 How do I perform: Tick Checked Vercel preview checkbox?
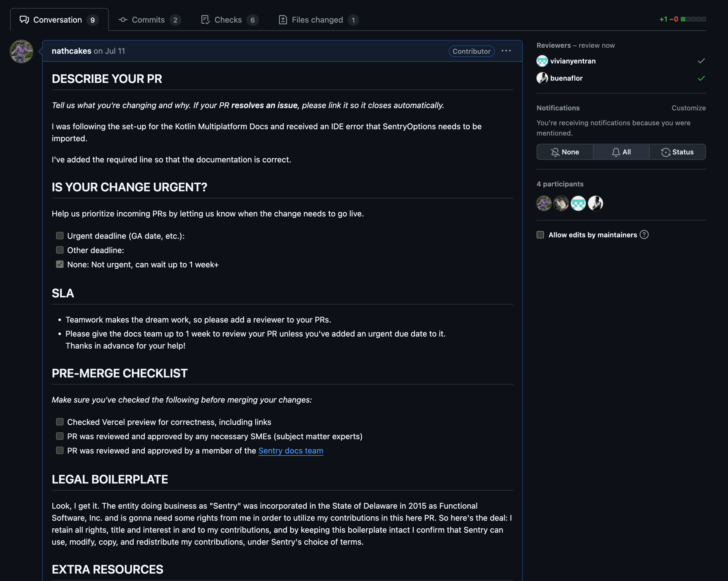tap(60, 422)
